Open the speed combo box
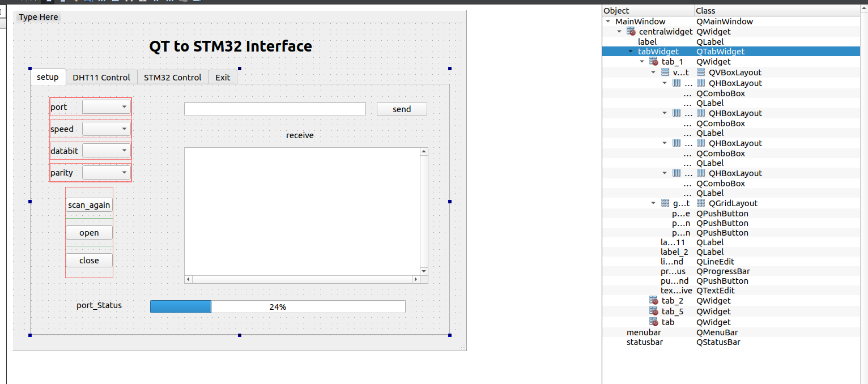868x384 pixels. point(107,129)
